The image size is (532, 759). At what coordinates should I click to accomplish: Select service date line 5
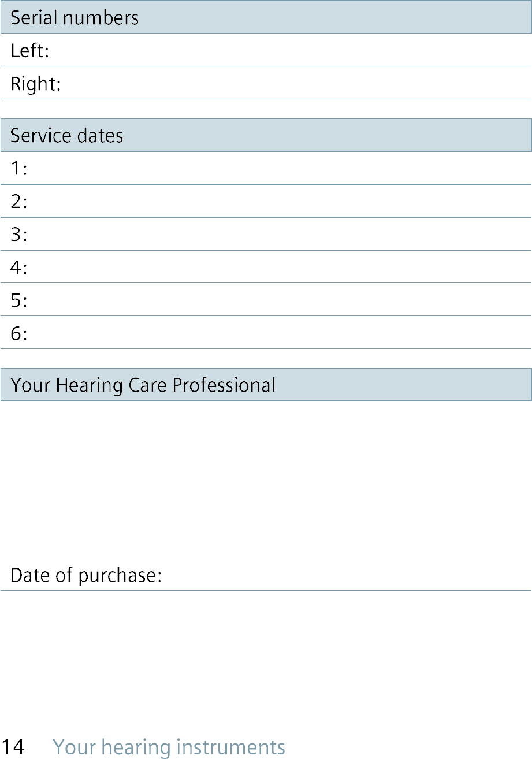pos(266,300)
